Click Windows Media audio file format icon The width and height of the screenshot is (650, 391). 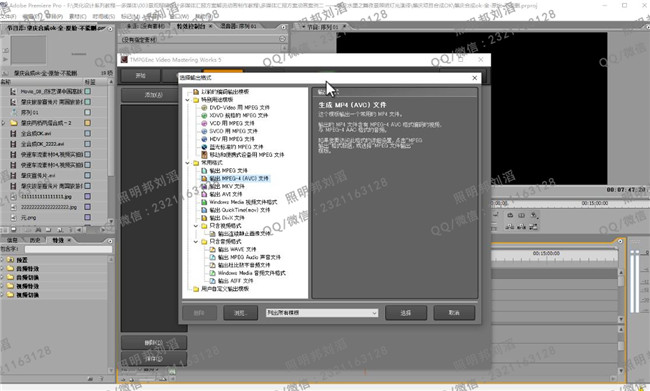pos(212,273)
